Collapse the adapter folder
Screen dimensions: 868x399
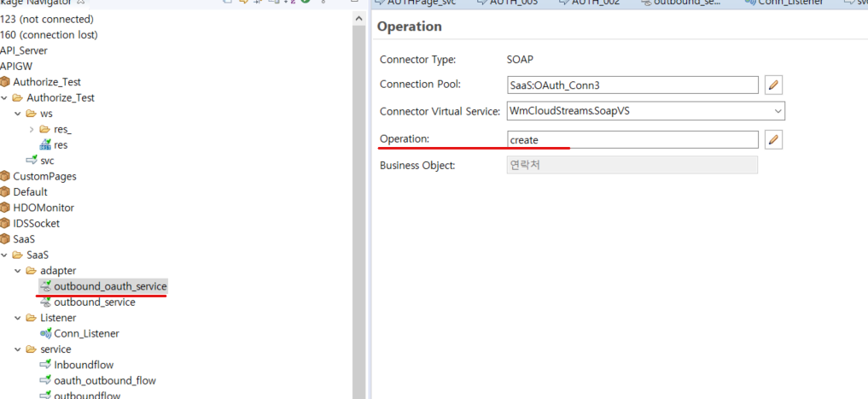[18, 271]
